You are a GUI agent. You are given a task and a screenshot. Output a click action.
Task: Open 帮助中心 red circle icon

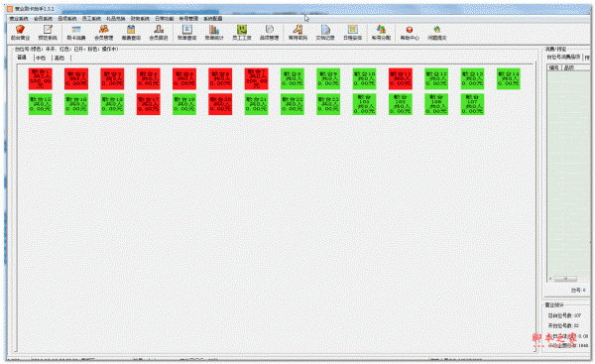coord(410,33)
